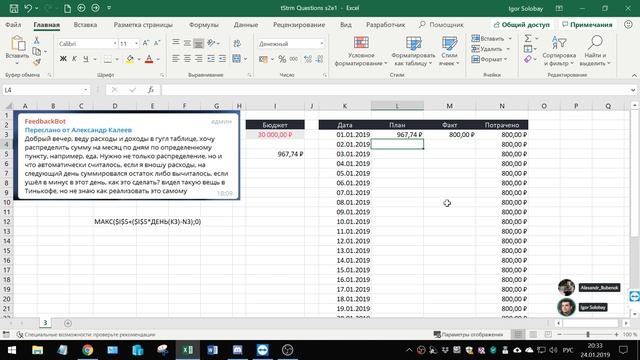Open the font name Calibri dropdown
This screenshot has height=360, width=640.
click(x=115, y=44)
